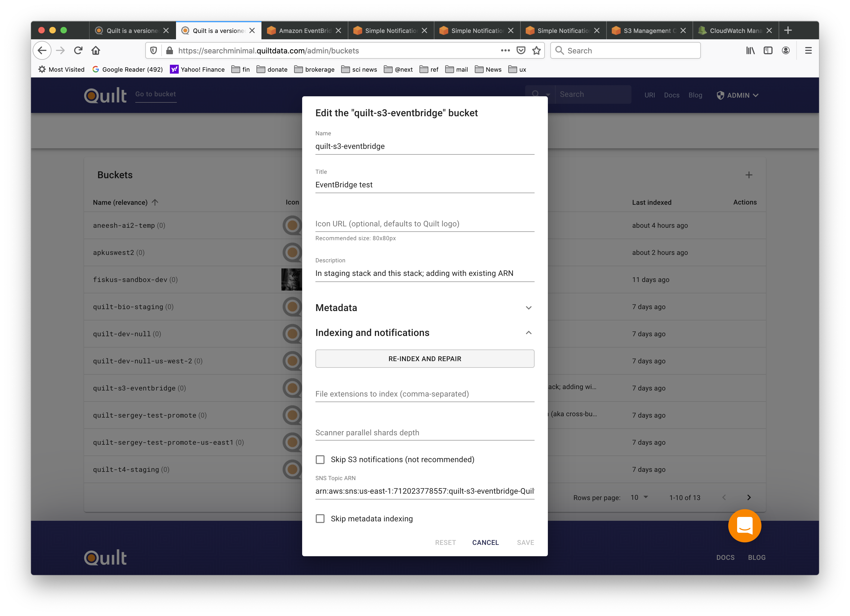Add a new bucket with plus icon
The image size is (850, 616).
tap(749, 175)
